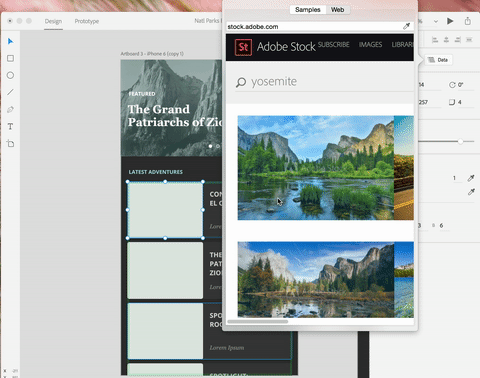Select the Pen tool
Viewport: 480px width, 378px height.
[10, 109]
